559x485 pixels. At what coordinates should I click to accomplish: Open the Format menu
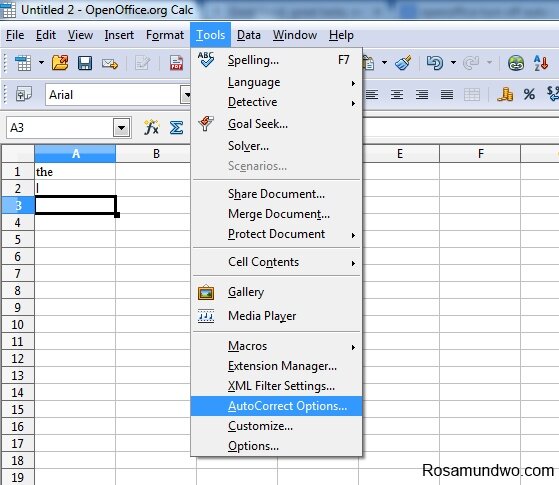(165, 35)
